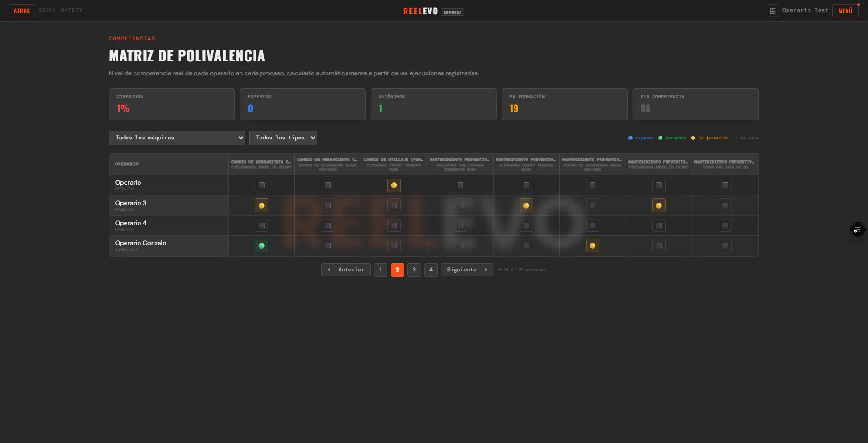Click the Sin competencia 88 card
868x443 pixels.
pyautogui.click(x=695, y=105)
